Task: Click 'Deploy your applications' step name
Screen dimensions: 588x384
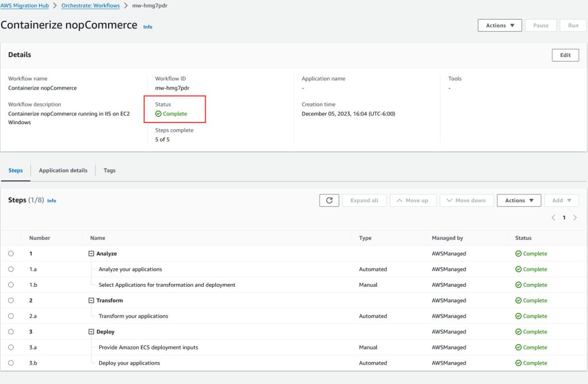Action: coord(129,363)
